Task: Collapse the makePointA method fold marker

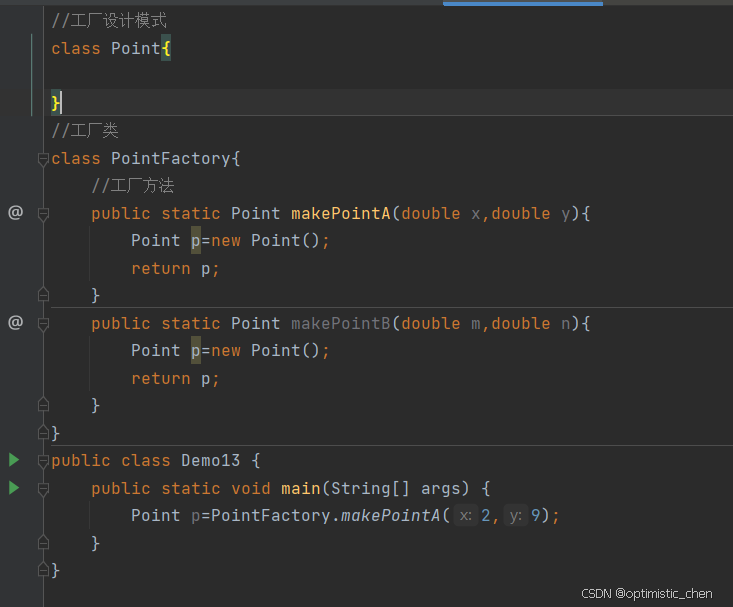Action: [43, 215]
